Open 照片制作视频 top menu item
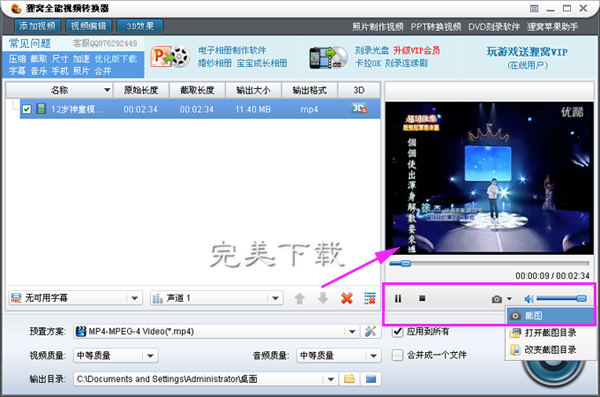The height and width of the screenshot is (397, 600). pyautogui.click(x=377, y=27)
